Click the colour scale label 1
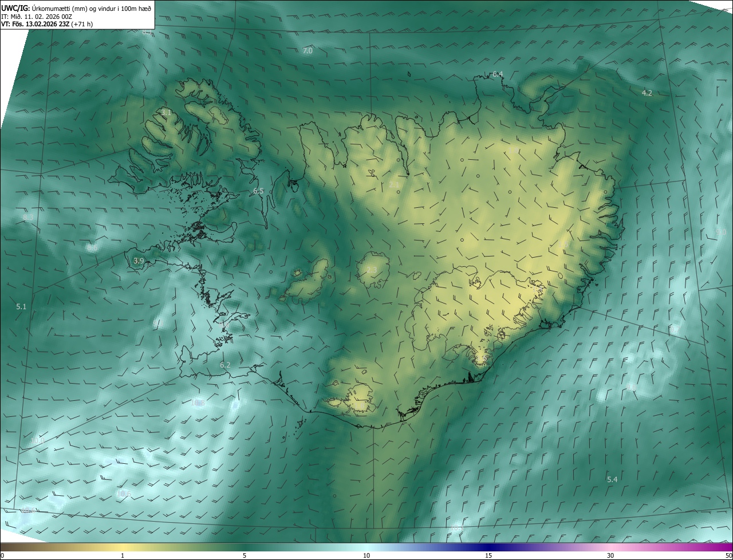Viewport: 733px width, 560px height. (123, 555)
